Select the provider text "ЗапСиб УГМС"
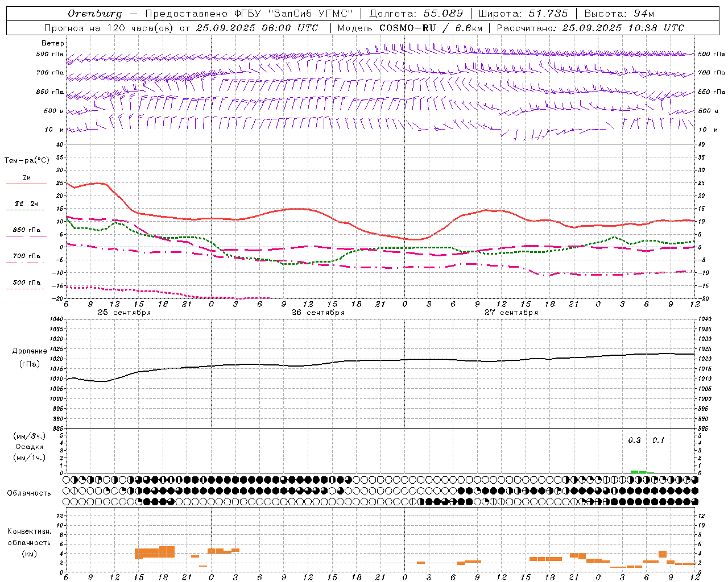Viewport: 728px width, 582px height. coord(310,14)
